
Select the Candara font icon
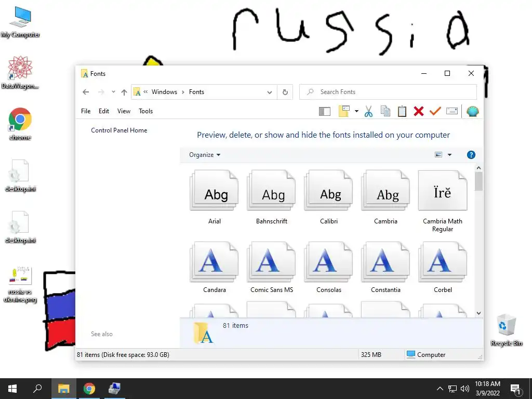tap(215, 268)
